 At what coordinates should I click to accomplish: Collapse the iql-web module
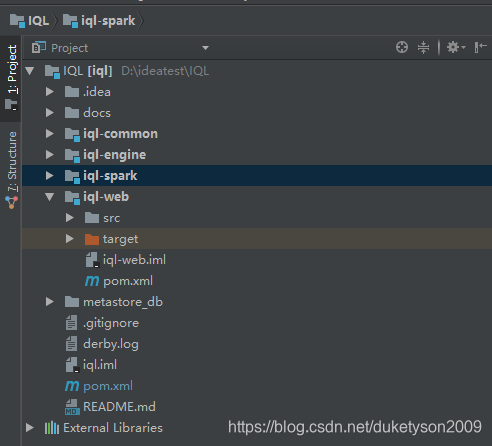coord(50,197)
